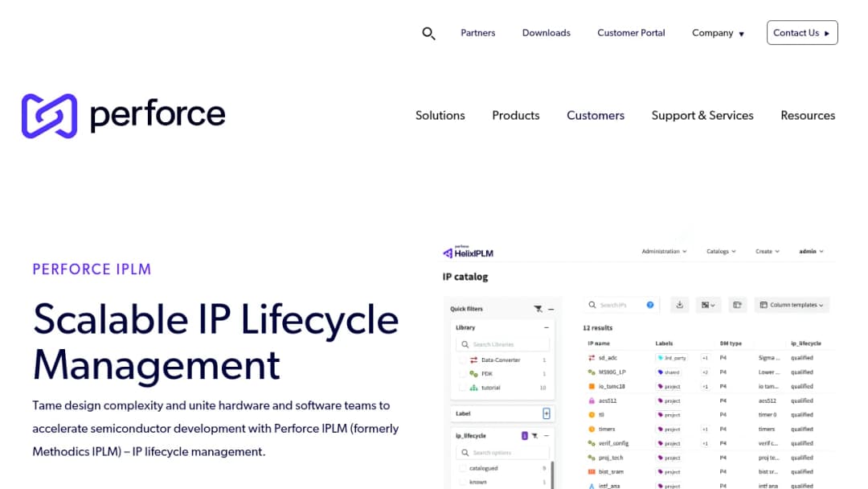This screenshot has height=489, width=868.
Task: Collapse the ip_lifecycle filter section
Action: click(546, 436)
